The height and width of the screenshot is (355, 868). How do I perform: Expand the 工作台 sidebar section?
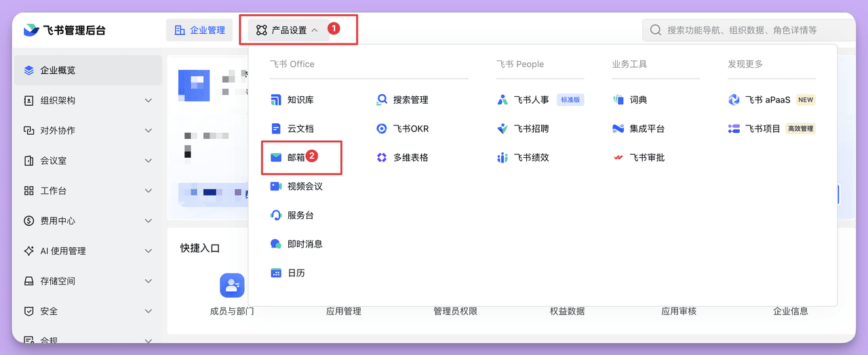[149, 191]
